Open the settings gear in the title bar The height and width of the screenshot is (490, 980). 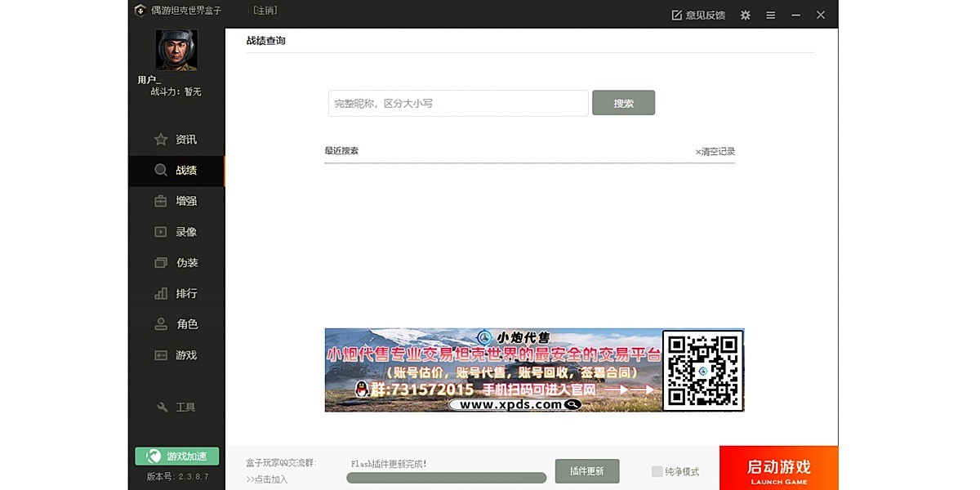click(744, 15)
